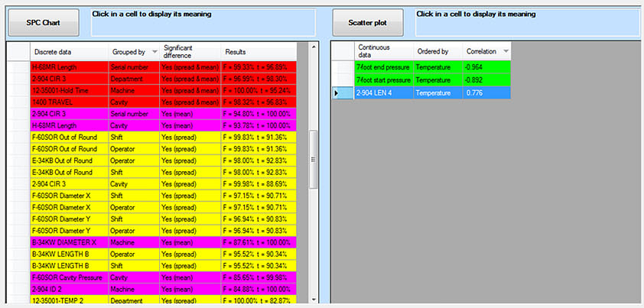Open the Correlation column sort arrow
Screen dimensions: 644x308
point(506,51)
